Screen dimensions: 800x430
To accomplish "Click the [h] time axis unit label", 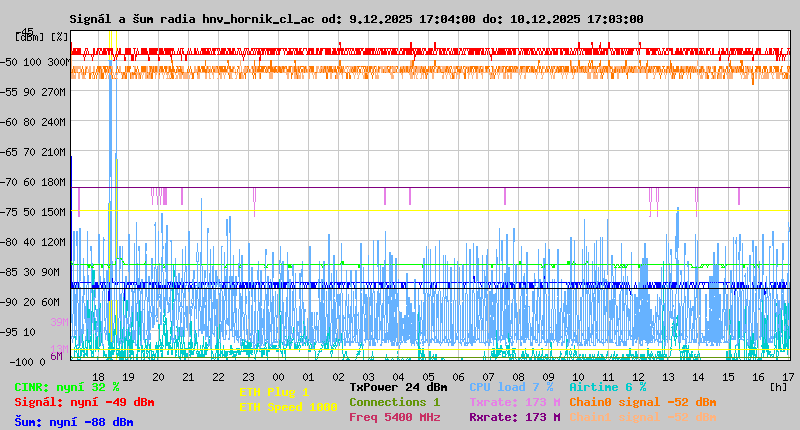I will pos(778,386).
